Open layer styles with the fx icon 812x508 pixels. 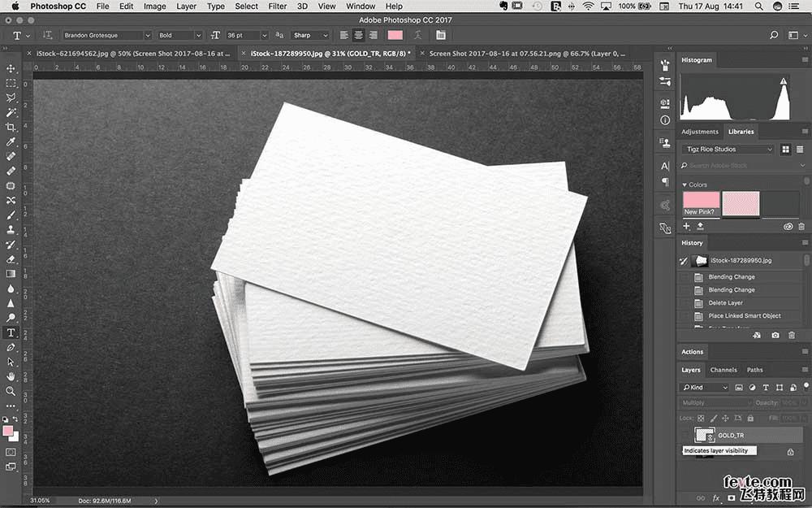tap(716, 497)
